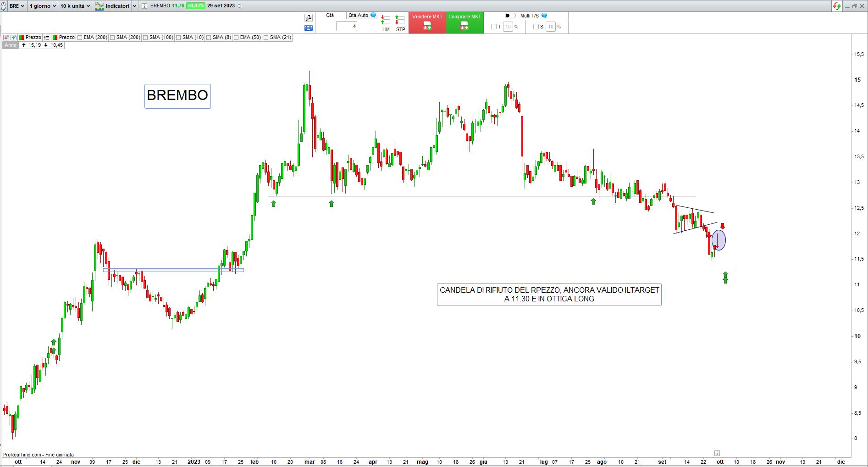The image size is (868, 467).
Task: Click the red down-arrow icon in indicator bar
Action: tap(6, 38)
